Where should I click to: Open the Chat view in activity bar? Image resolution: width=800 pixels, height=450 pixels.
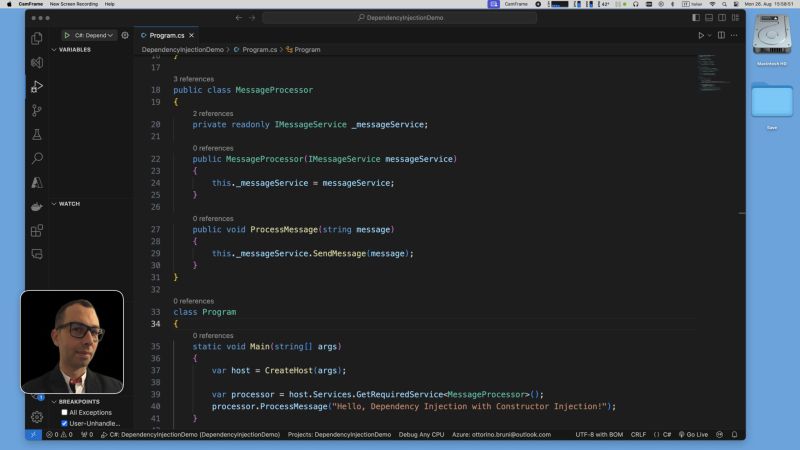pyautogui.click(x=37, y=254)
